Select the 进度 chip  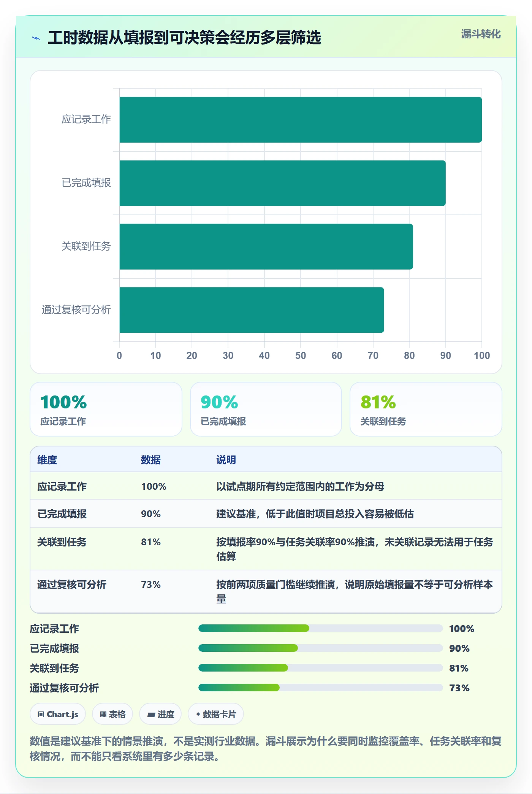[x=160, y=714]
